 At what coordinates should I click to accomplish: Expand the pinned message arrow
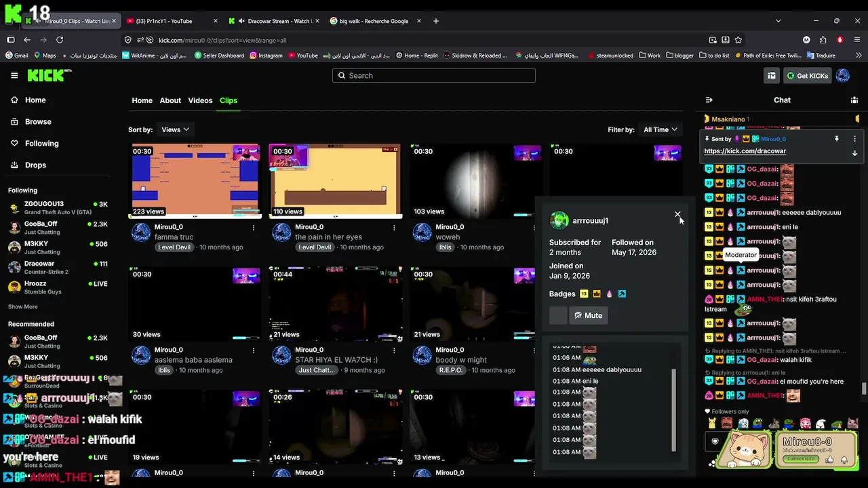click(854, 153)
